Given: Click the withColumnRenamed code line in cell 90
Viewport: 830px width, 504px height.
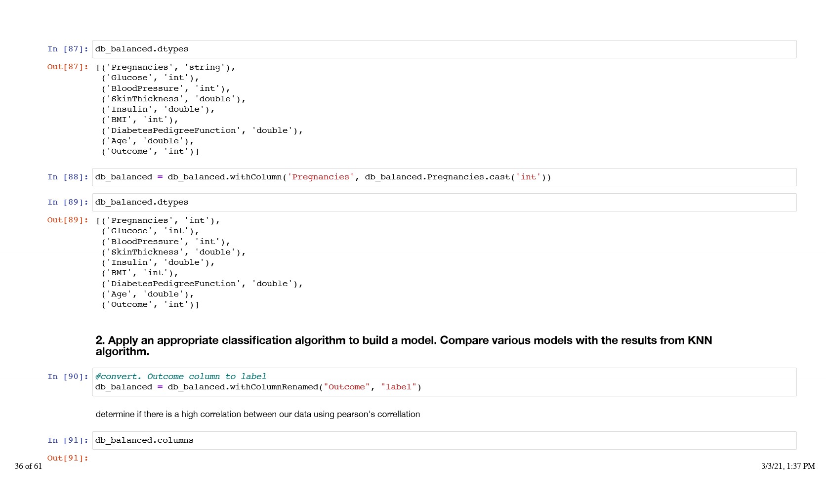Looking at the screenshot, I should click(x=258, y=387).
